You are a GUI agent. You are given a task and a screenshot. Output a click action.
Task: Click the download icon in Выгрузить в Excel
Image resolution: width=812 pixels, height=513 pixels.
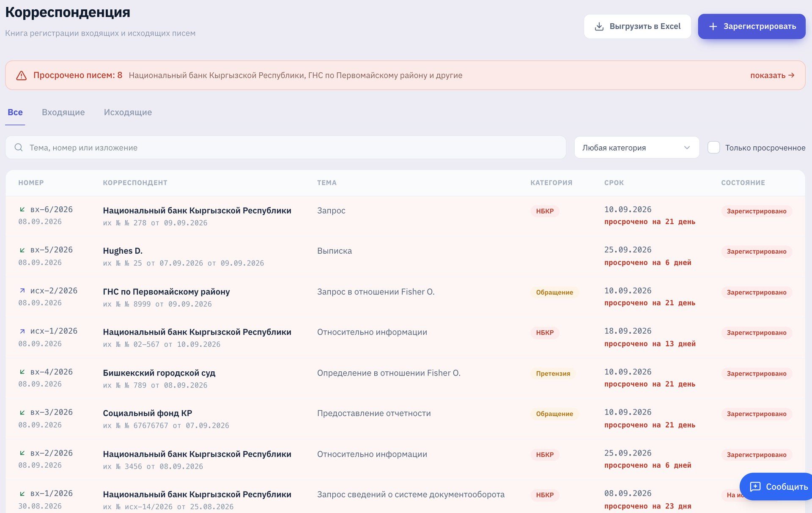599,26
